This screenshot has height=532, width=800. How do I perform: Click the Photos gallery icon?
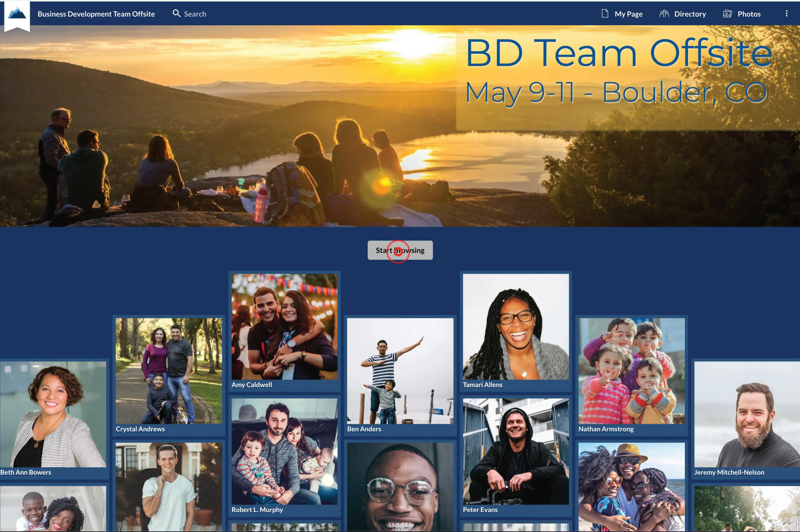[727, 14]
